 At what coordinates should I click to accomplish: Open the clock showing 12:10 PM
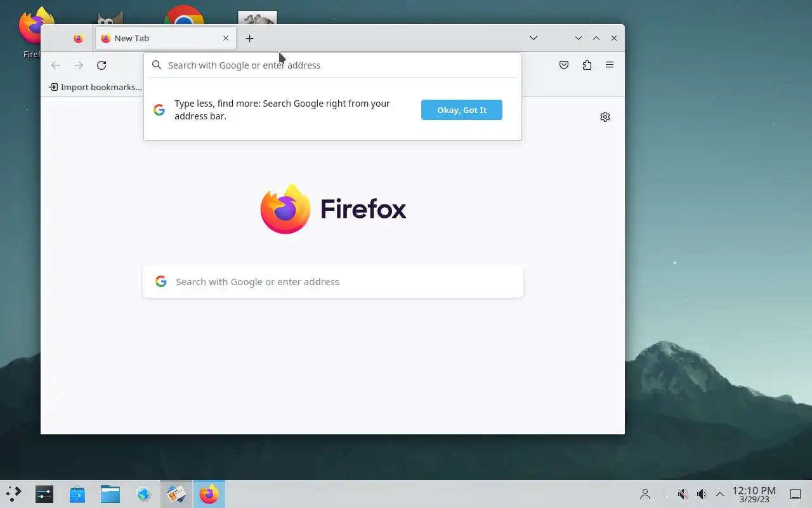point(754,494)
